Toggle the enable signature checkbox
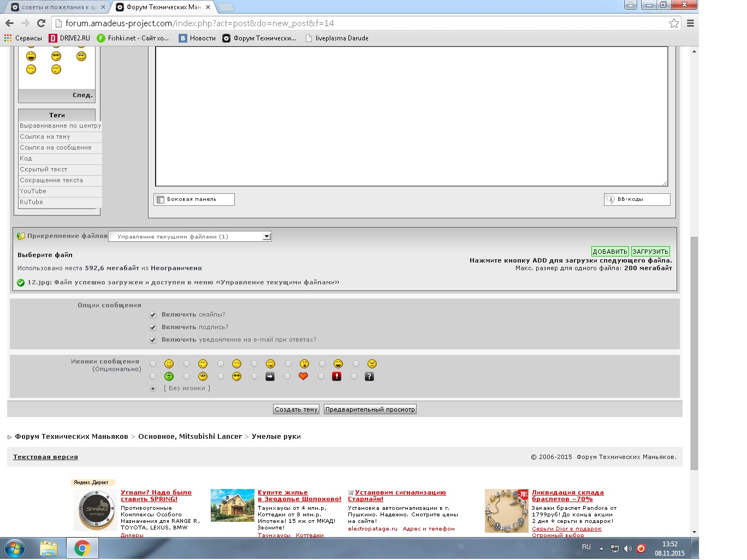Image resolution: width=747 pixels, height=560 pixels. tap(153, 327)
